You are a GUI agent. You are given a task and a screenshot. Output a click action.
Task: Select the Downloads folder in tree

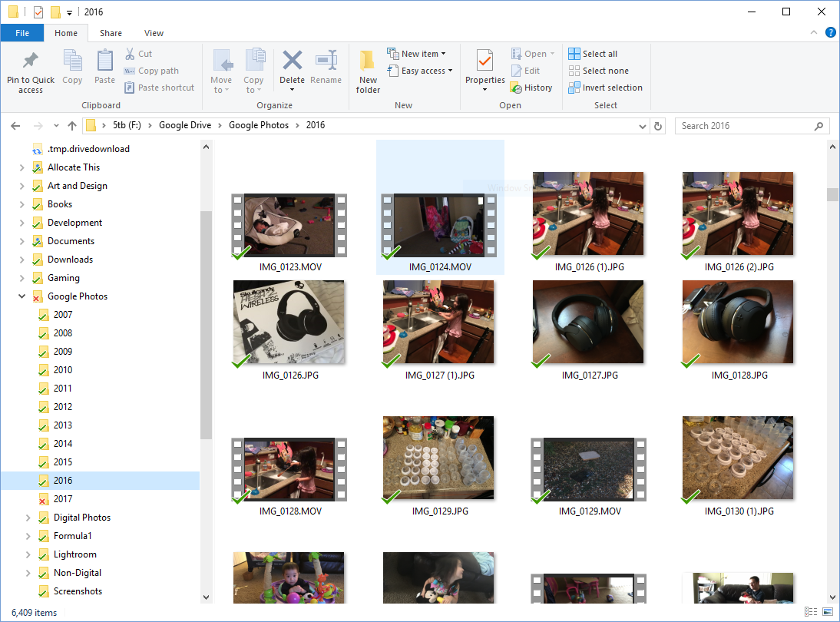pyautogui.click(x=70, y=260)
